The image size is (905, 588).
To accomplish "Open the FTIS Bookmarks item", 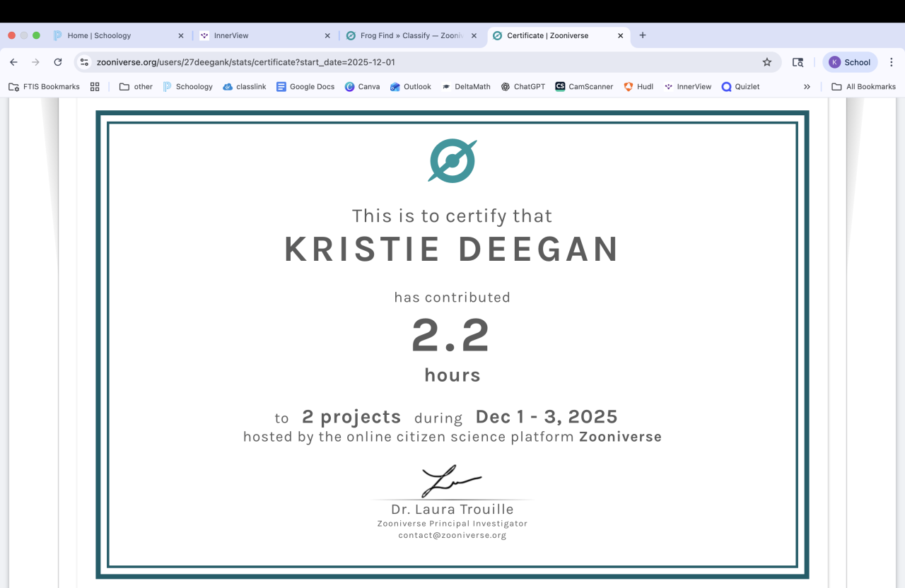I will pyautogui.click(x=44, y=86).
